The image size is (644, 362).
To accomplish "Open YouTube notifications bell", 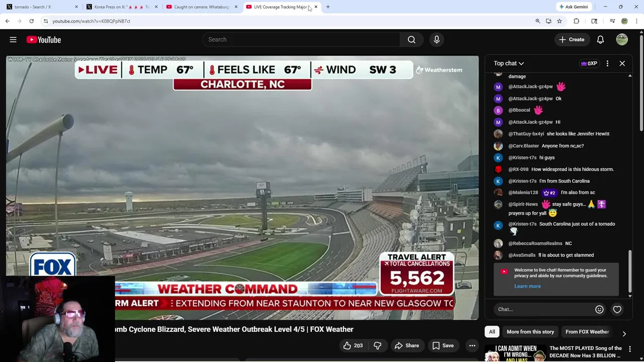I will click(x=600, y=40).
